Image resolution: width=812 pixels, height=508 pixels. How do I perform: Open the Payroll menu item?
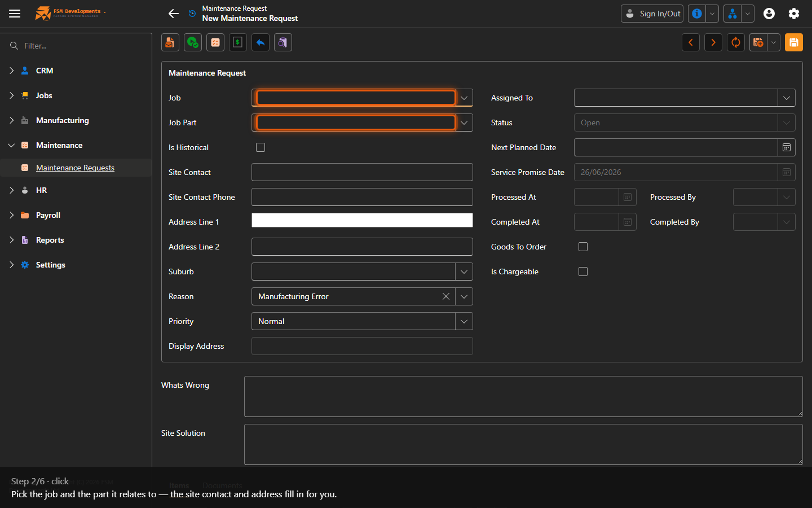point(48,215)
